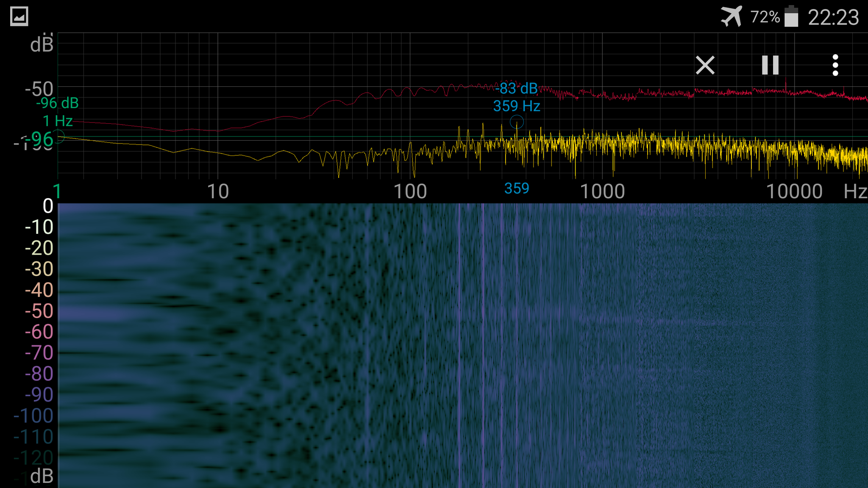Tap the green 1 Hz readout
The image size is (868, 488).
(x=58, y=121)
